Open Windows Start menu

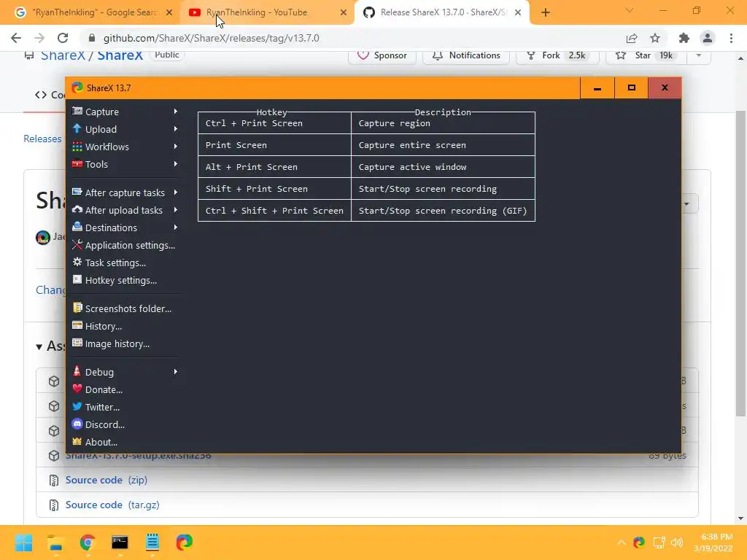pyautogui.click(x=23, y=542)
